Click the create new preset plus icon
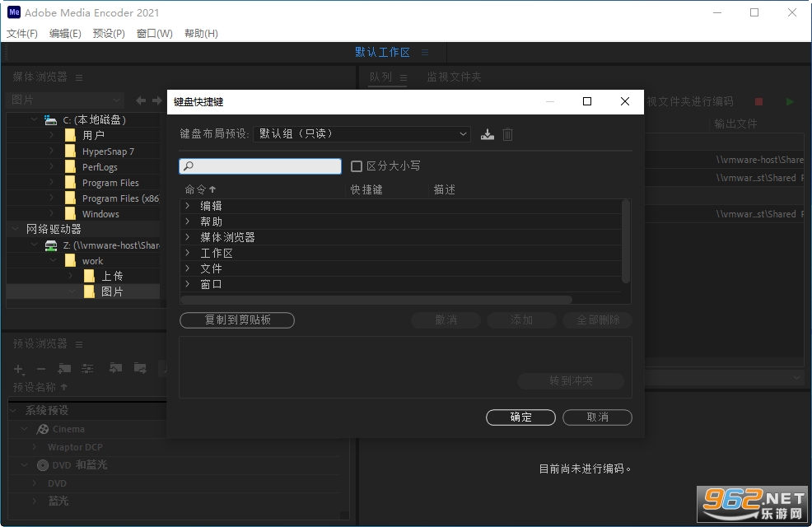The width and height of the screenshot is (812, 527). 19,369
